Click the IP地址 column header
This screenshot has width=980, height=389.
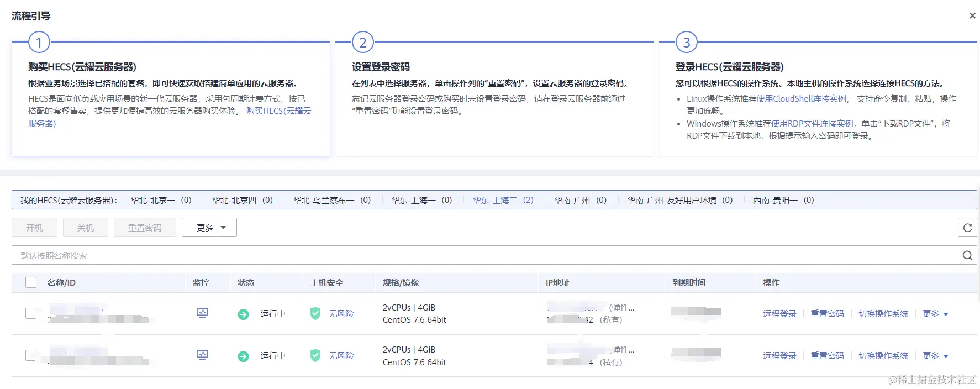(x=557, y=283)
